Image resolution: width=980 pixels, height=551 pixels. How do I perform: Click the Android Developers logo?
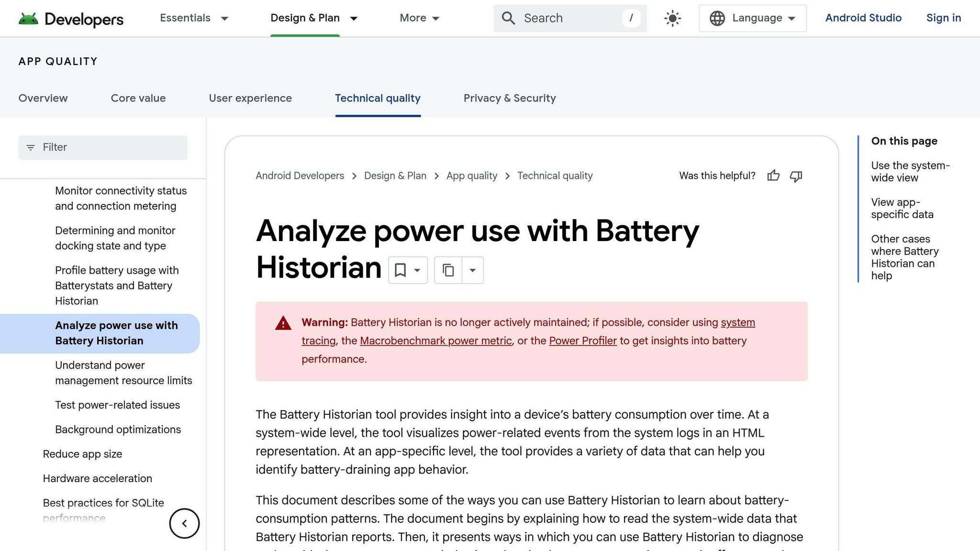click(71, 18)
